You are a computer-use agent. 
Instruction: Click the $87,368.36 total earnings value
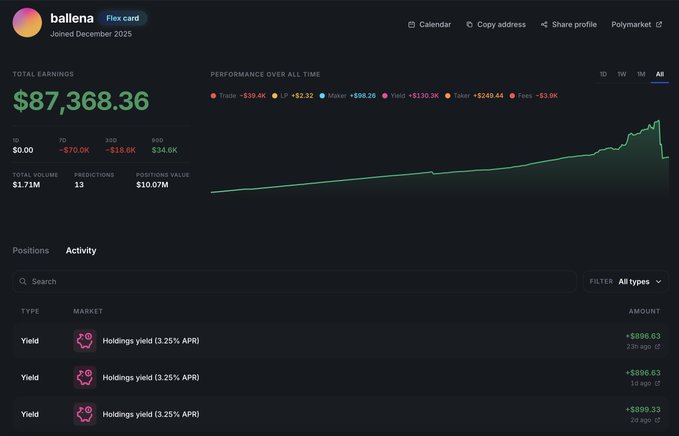click(x=81, y=101)
